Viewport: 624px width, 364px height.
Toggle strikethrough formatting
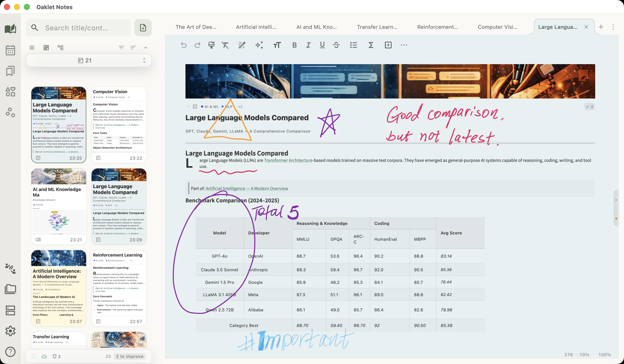pos(336,45)
